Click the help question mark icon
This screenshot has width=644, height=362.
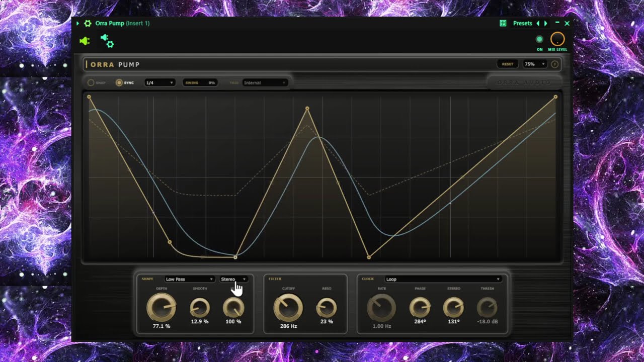click(x=555, y=64)
